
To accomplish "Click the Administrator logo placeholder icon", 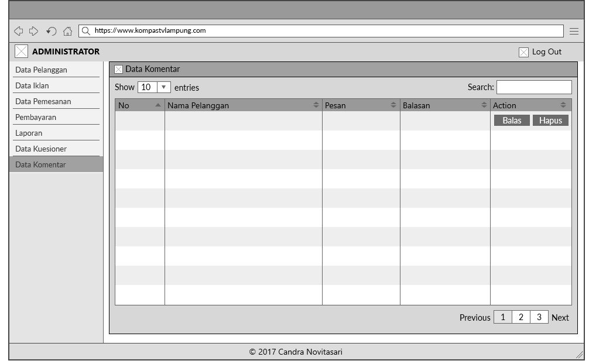I will pyautogui.click(x=21, y=51).
